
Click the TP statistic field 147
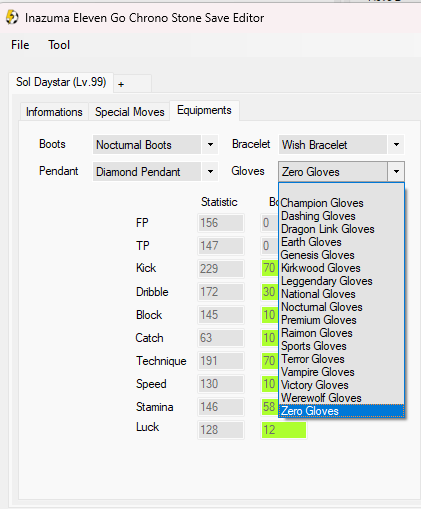coord(221,246)
